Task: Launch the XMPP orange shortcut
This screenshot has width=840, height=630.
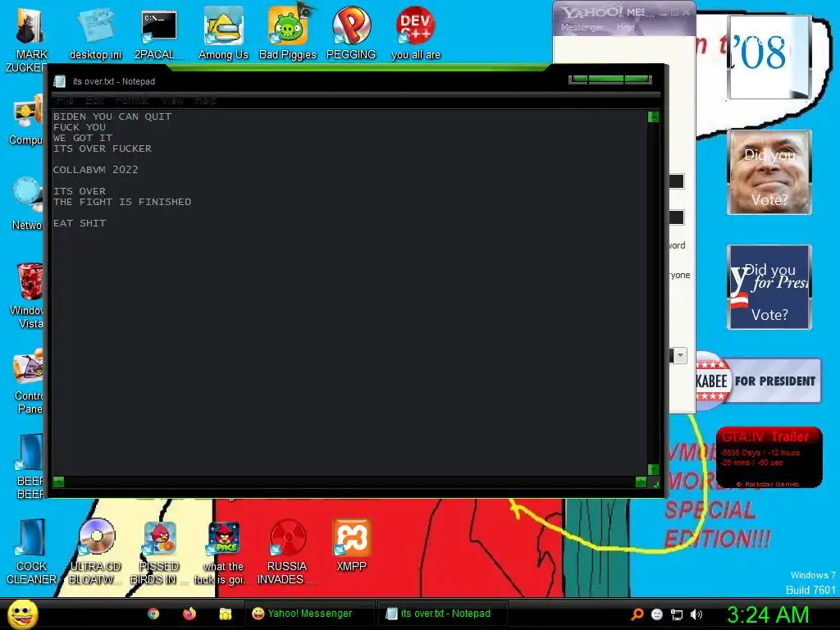Action: coord(351,545)
